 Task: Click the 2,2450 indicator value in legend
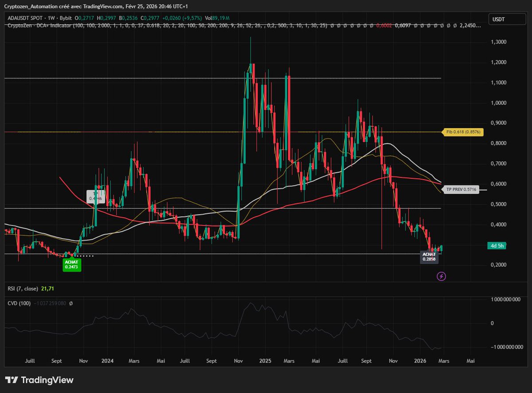pyautogui.click(x=470, y=26)
